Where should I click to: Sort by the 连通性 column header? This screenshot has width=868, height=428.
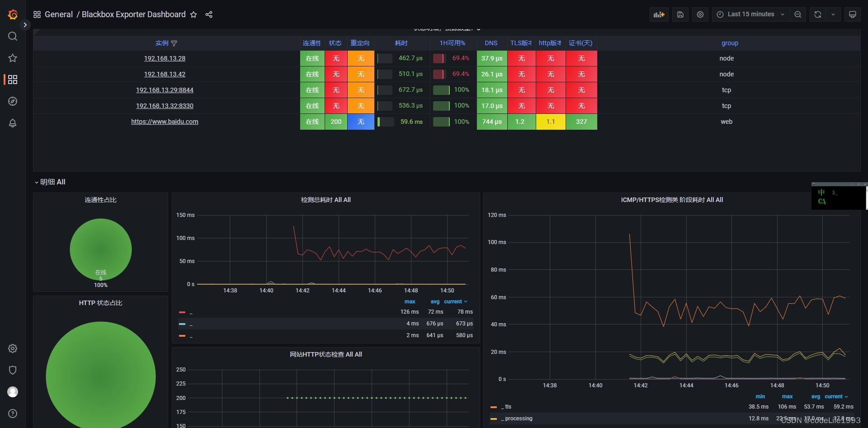click(311, 43)
